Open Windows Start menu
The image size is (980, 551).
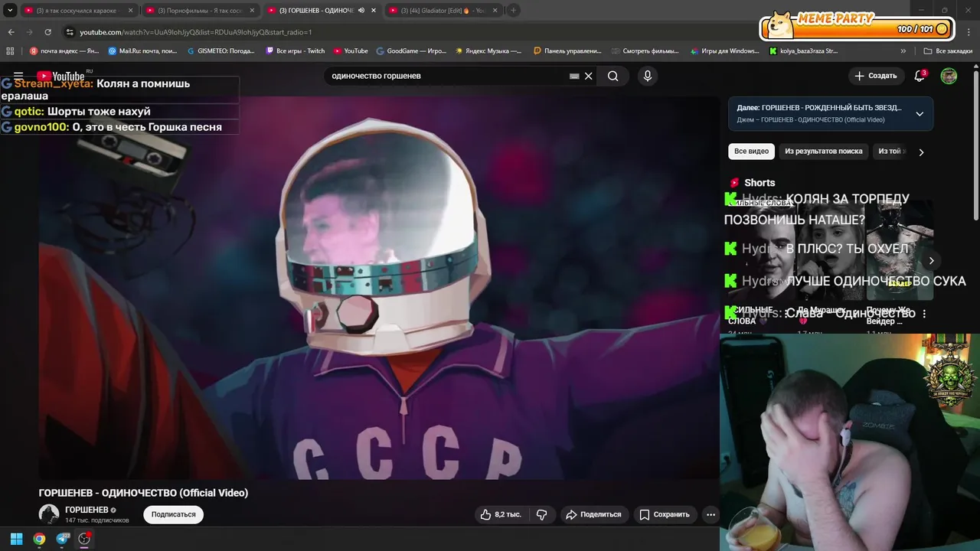pos(16,539)
